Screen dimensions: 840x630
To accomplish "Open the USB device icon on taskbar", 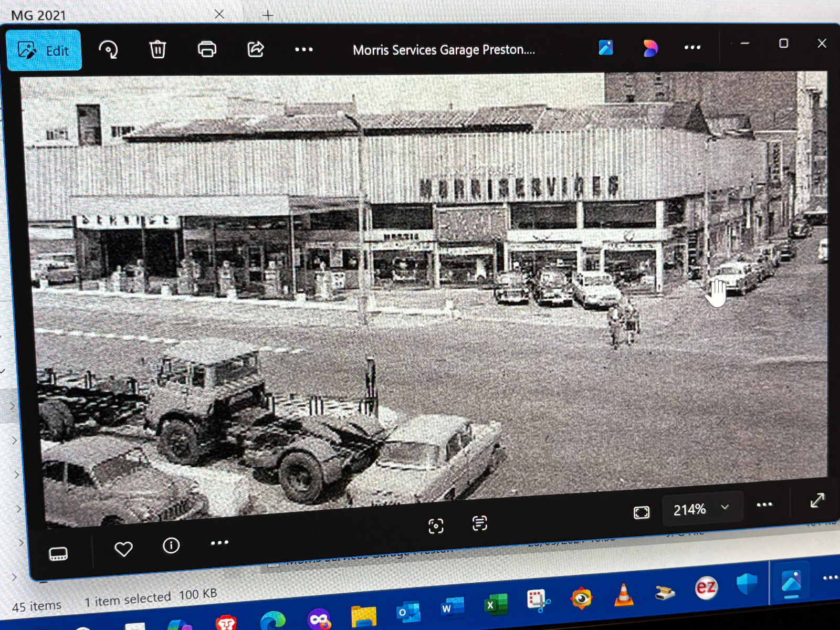I will tap(665, 592).
